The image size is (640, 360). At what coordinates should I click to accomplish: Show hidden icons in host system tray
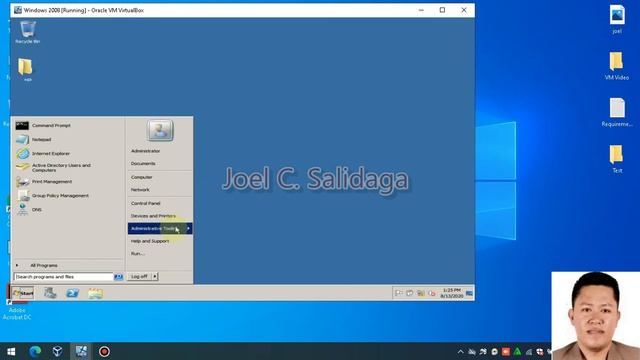(460, 351)
